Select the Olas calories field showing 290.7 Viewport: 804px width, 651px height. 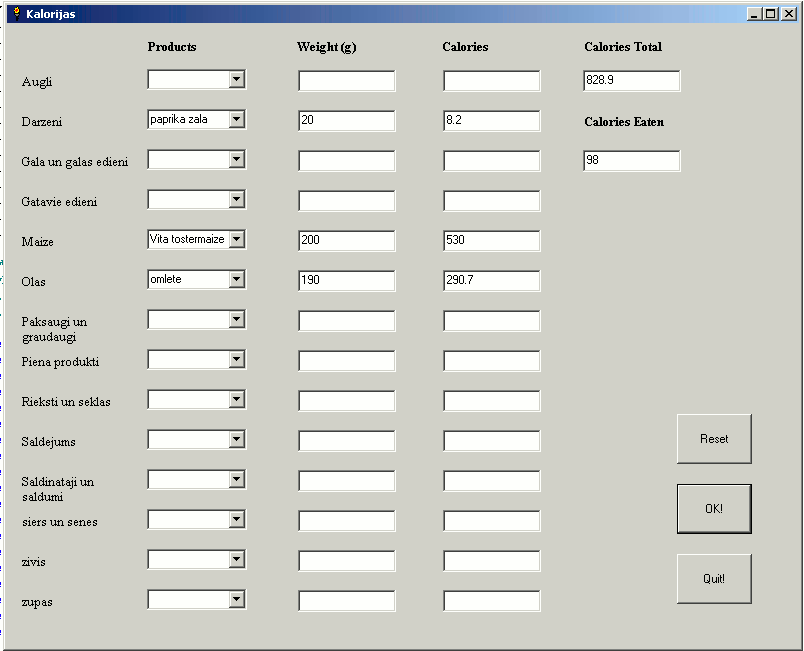coord(491,281)
